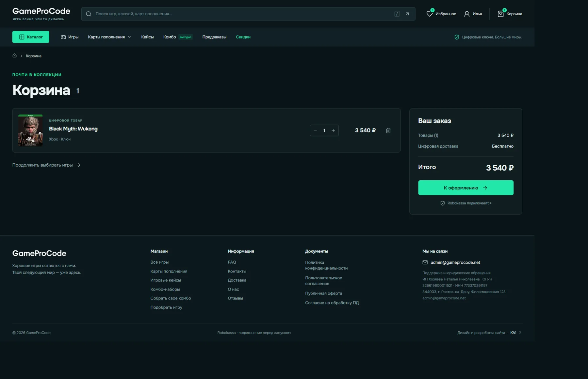Image resolution: width=588 pixels, height=379 pixels.
Task: Open footer Карты пополнения link
Action: [169, 271]
